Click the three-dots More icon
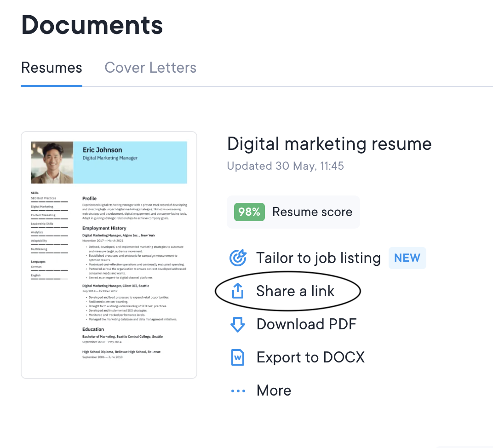The height and width of the screenshot is (448, 493). coord(238,391)
